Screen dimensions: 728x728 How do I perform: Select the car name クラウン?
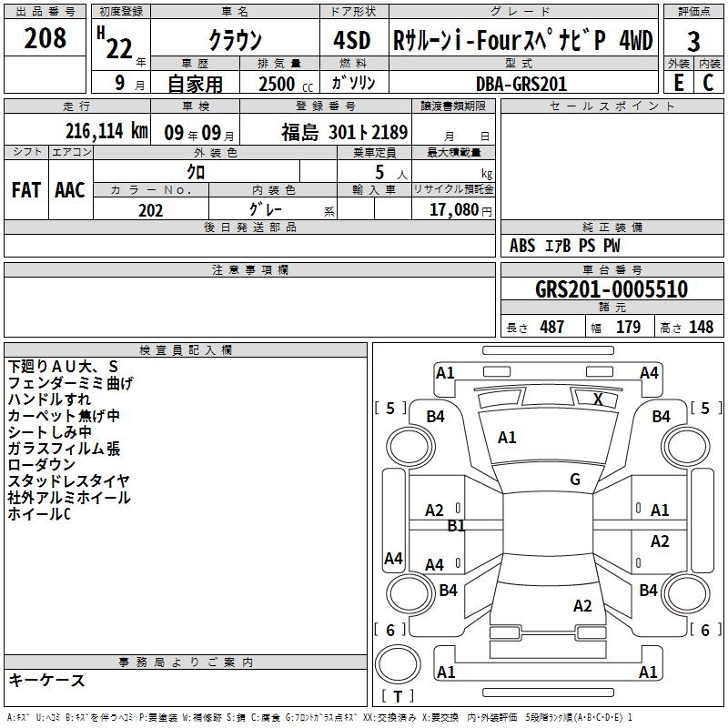[235, 41]
